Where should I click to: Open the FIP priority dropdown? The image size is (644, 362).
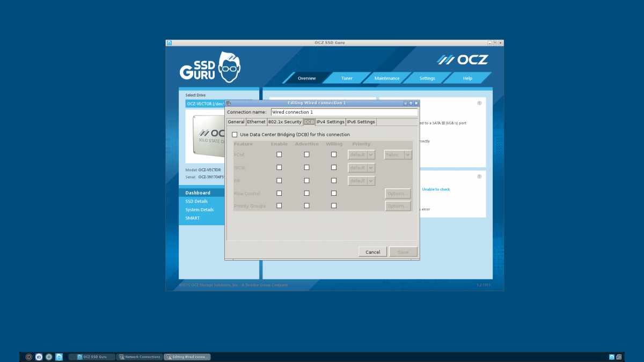coord(361,181)
